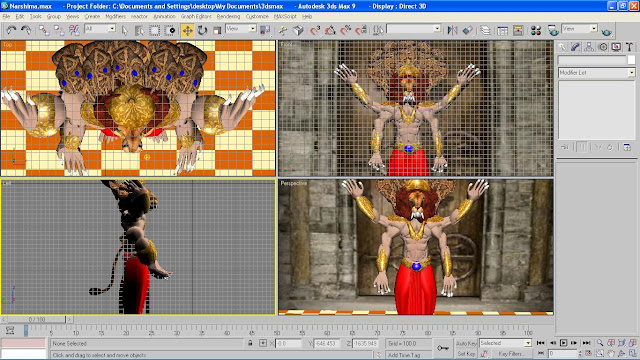Switch to Display command panel tab

616,47
